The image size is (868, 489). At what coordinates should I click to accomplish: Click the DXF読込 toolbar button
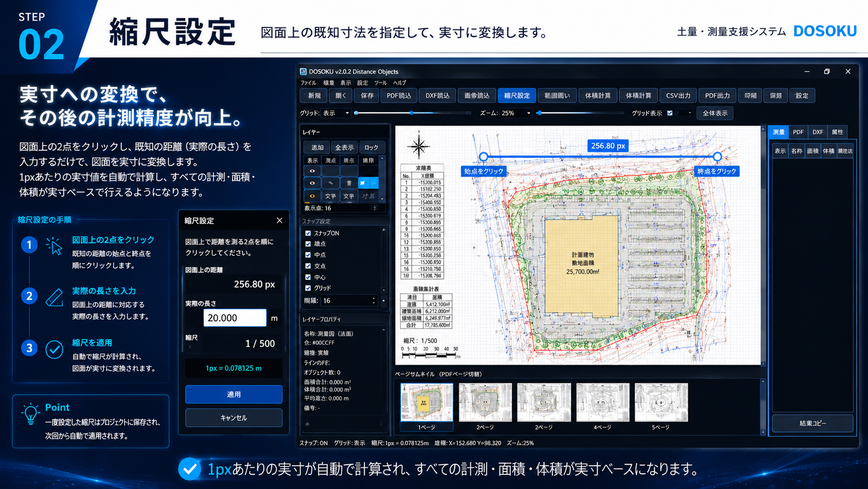click(x=438, y=96)
